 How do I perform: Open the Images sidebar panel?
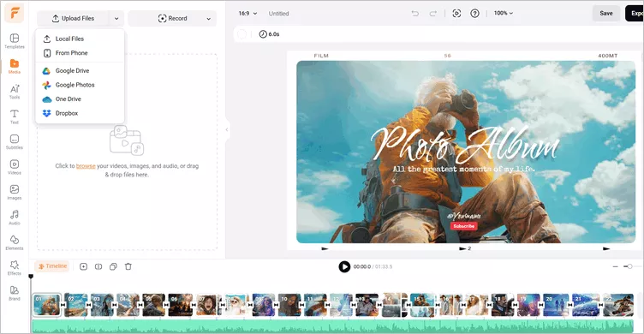(15, 193)
